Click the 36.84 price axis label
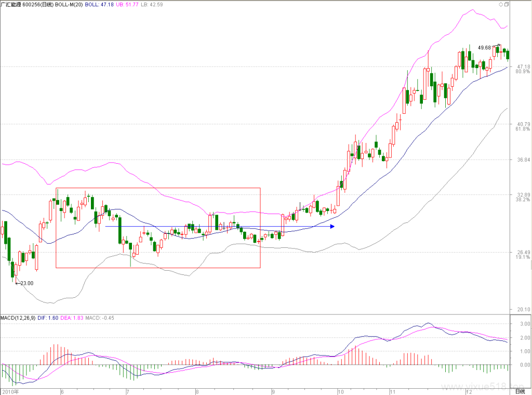 click(x=524, y=160)
